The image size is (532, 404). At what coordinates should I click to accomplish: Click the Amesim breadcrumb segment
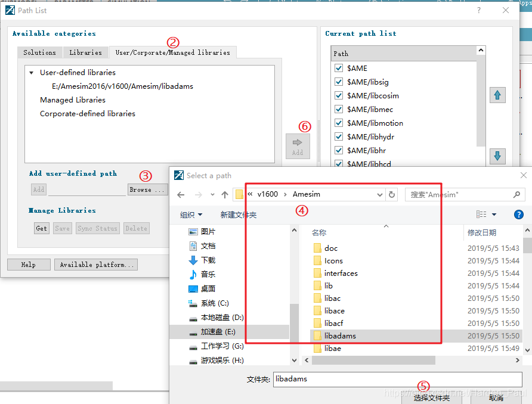(x=307, y=194)
